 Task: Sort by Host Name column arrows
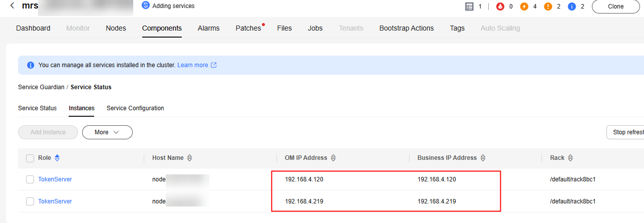pyautogui.click(x=189, y=158)
